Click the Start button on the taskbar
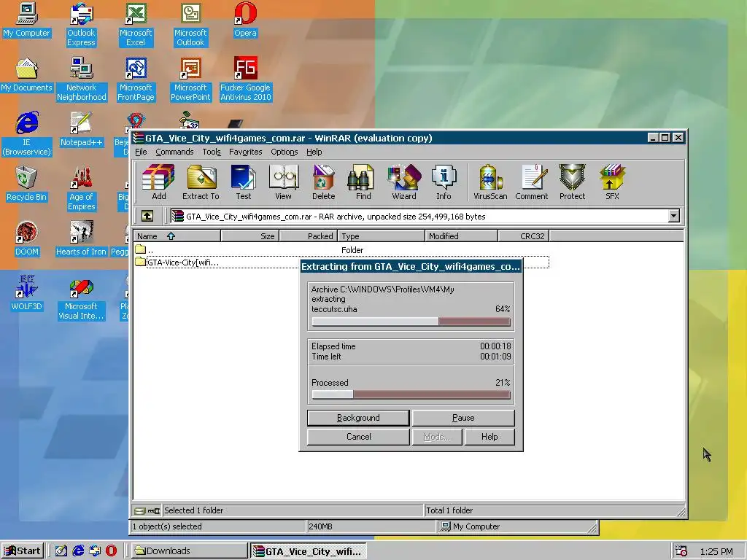The image size is (747, 560). (x=23, y=551)
